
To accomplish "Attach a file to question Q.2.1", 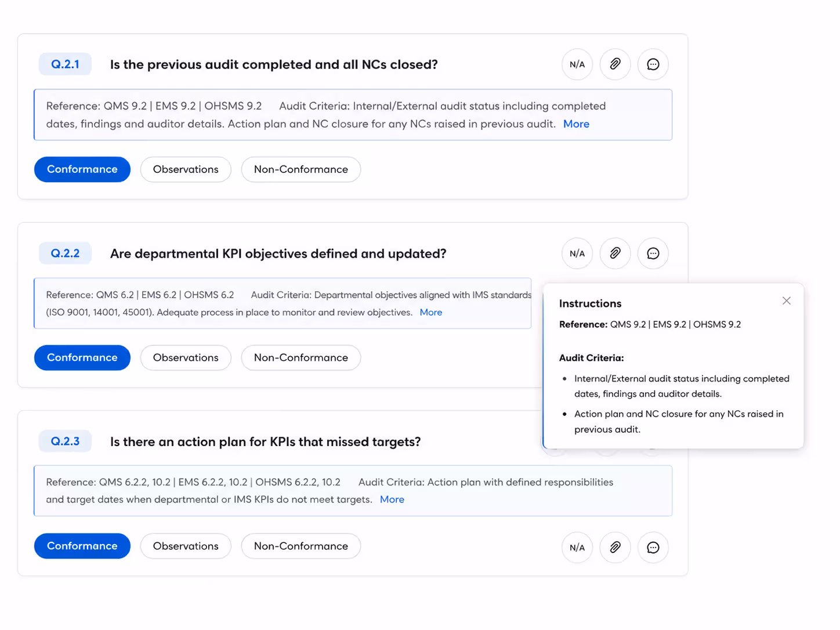I will pyautogui.click(x=615, y=64).
